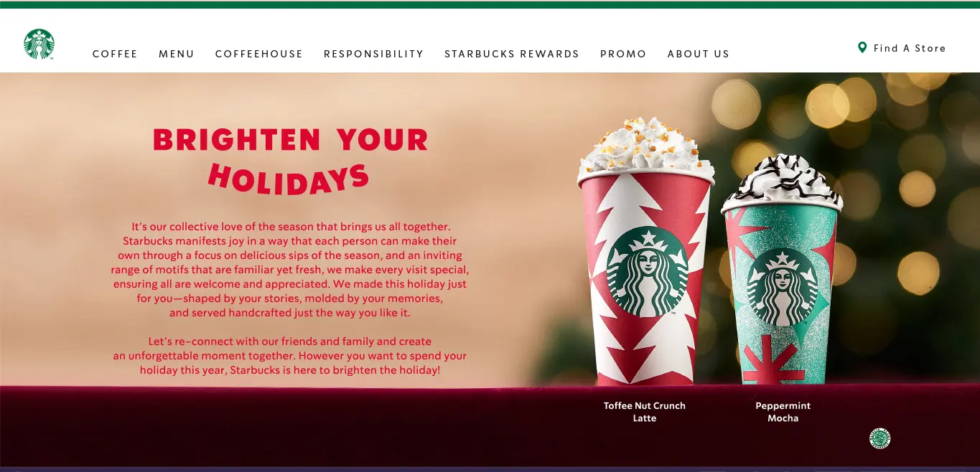Click the Peppermint Mocha label

pyautogui.click(x=783, y=412)
